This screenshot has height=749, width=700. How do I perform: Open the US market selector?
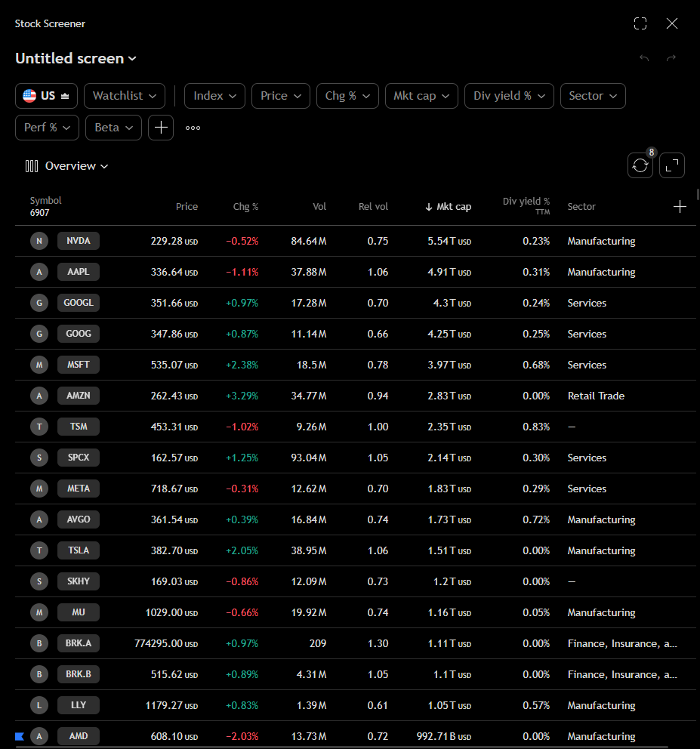(x=46, y=96)
